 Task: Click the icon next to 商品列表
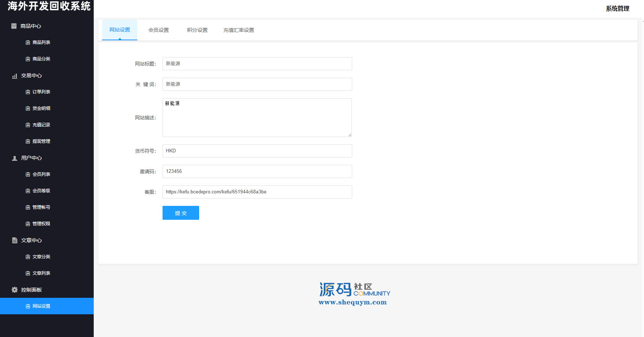(28, 42)
